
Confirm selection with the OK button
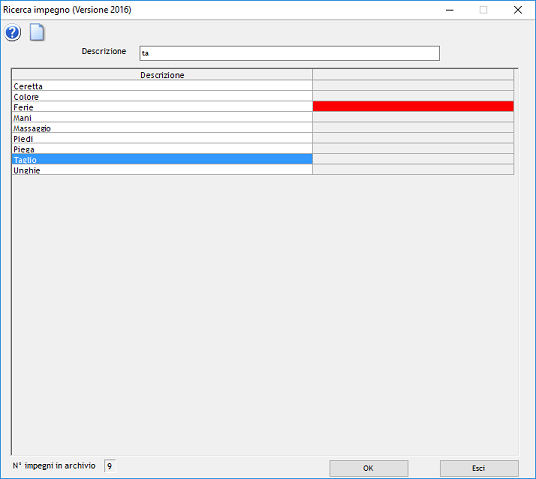pos(368,468)
